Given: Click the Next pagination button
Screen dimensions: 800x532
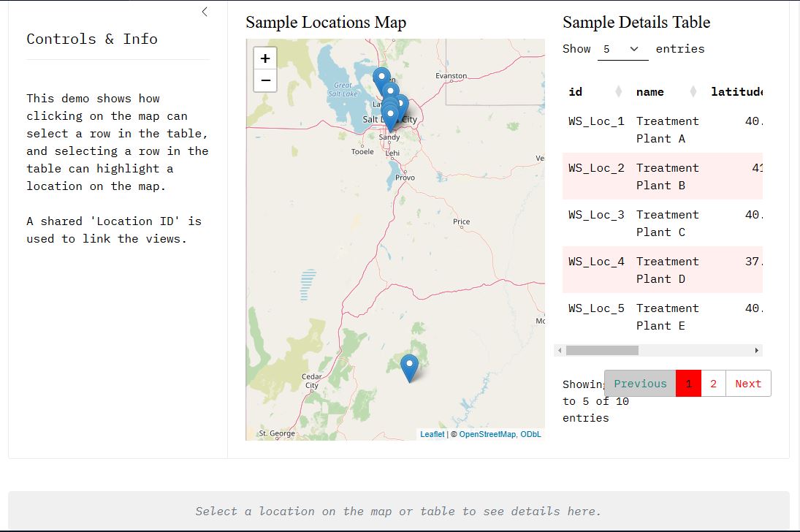Looking at the screenshot, I should pos(747,384).
